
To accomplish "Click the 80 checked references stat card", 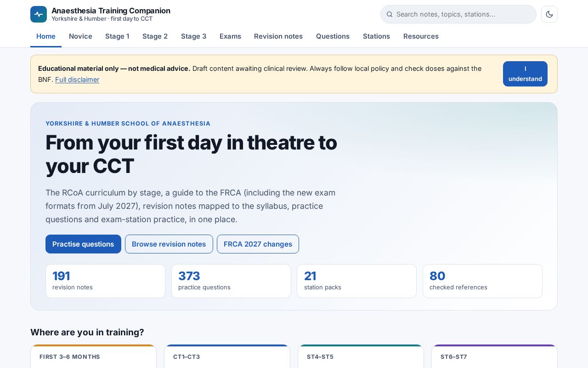I will (482, 281).
